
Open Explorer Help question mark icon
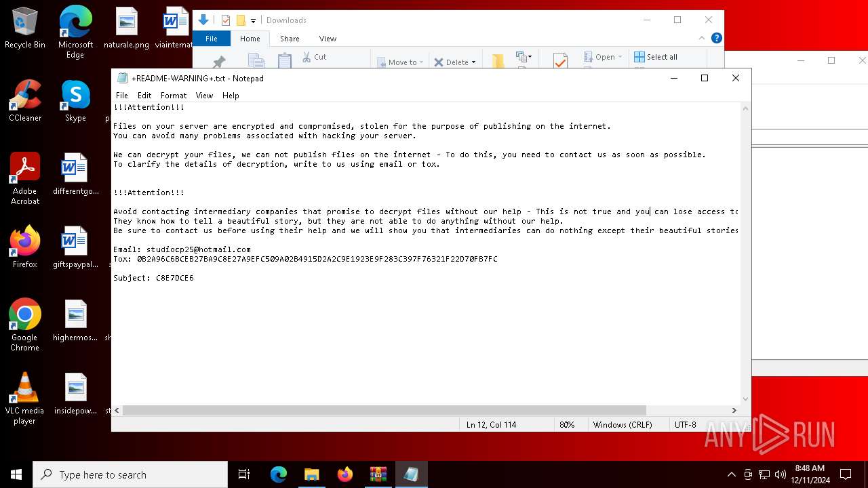(x=717, y=38)
